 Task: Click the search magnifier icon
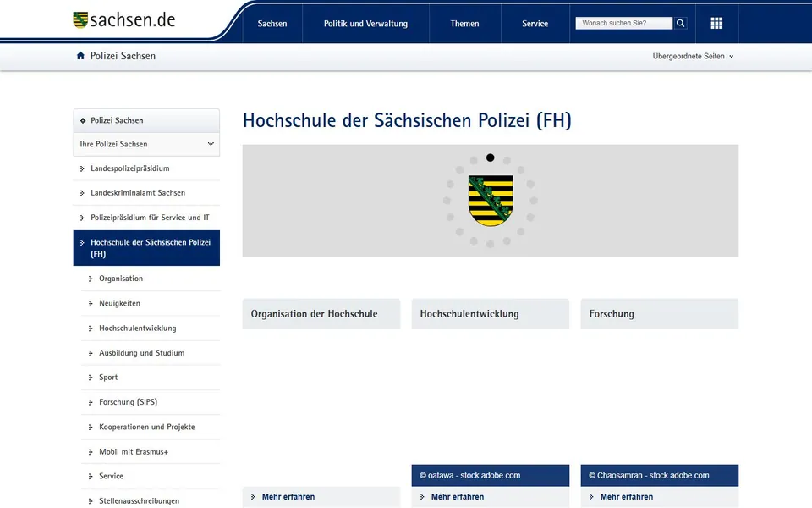(680, 24)
